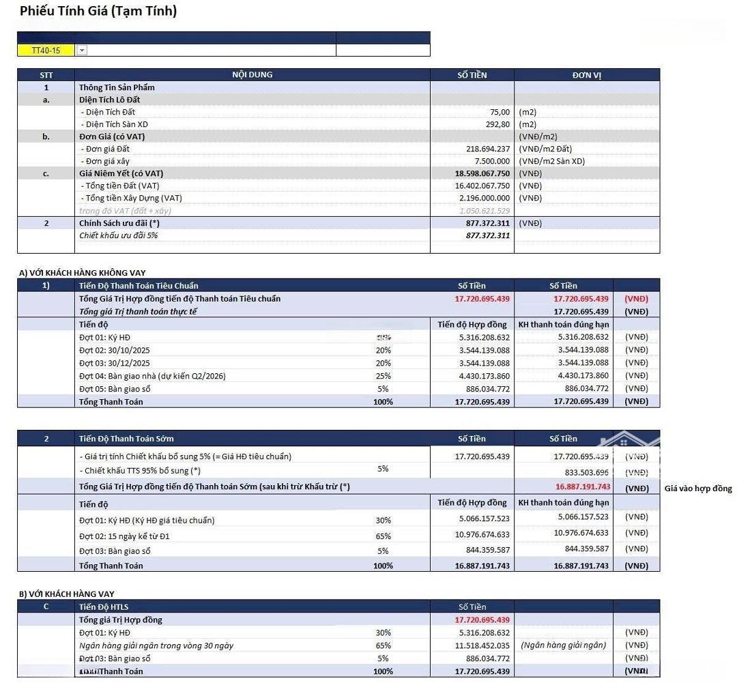Select the Chiết khấu ưu đãi 5% row label

click(x=119, y=235)
